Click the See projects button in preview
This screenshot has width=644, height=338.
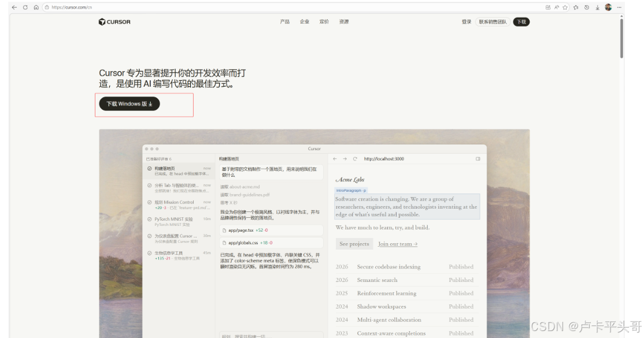pyautogui.click(x=354, y=244)
